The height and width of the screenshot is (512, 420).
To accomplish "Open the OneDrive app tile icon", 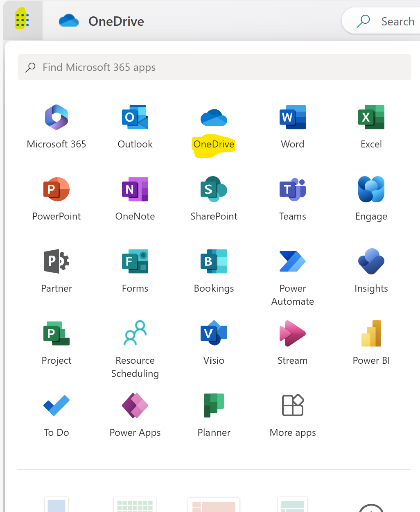I will click(214, 118).
